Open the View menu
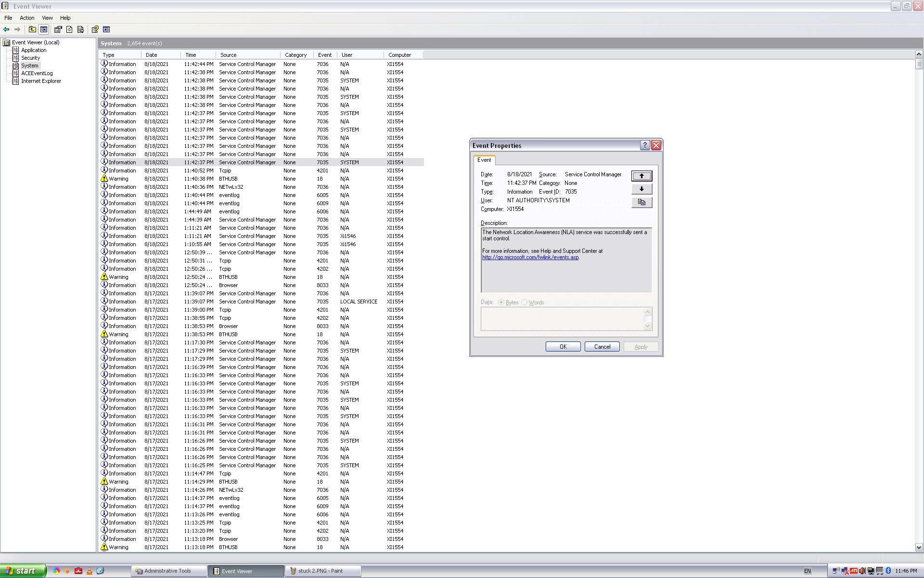The height and width of the screenshot is (578, 924). tap(47, 18)
